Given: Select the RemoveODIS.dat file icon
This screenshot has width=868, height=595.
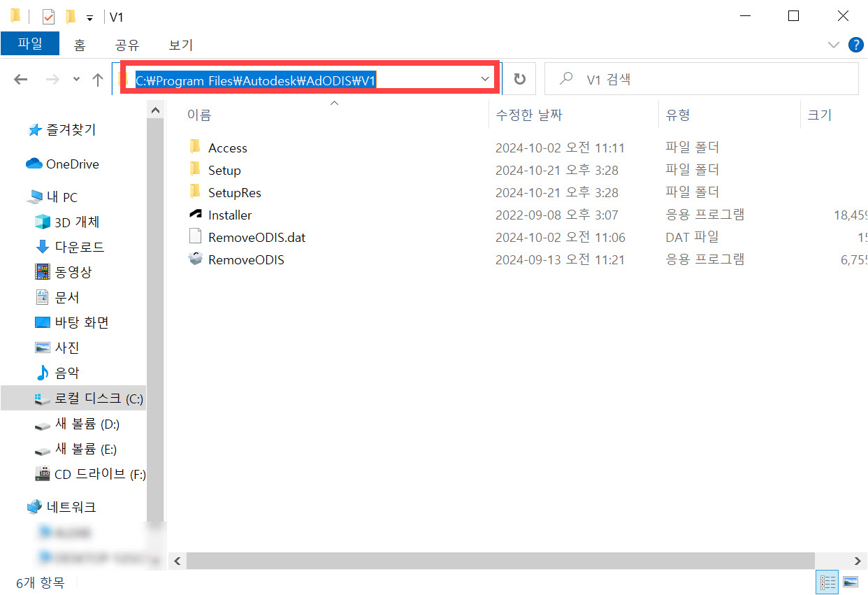Looking at the screenshot, I should coord(195,236).
